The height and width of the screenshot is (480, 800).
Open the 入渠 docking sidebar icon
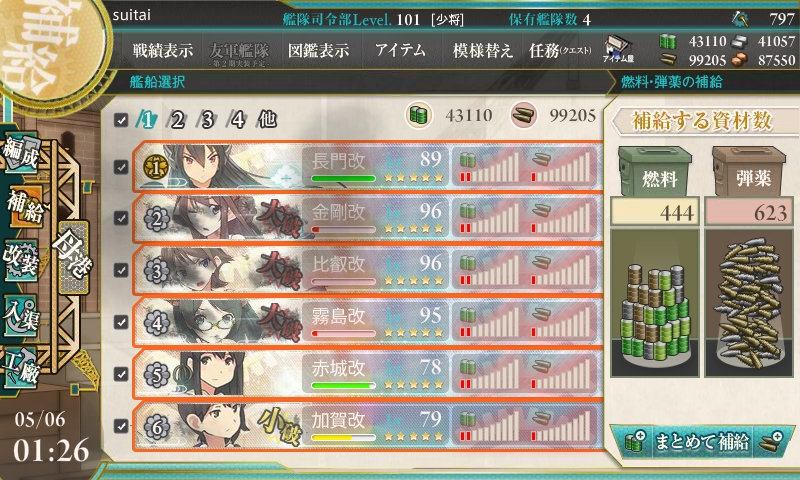20,315
